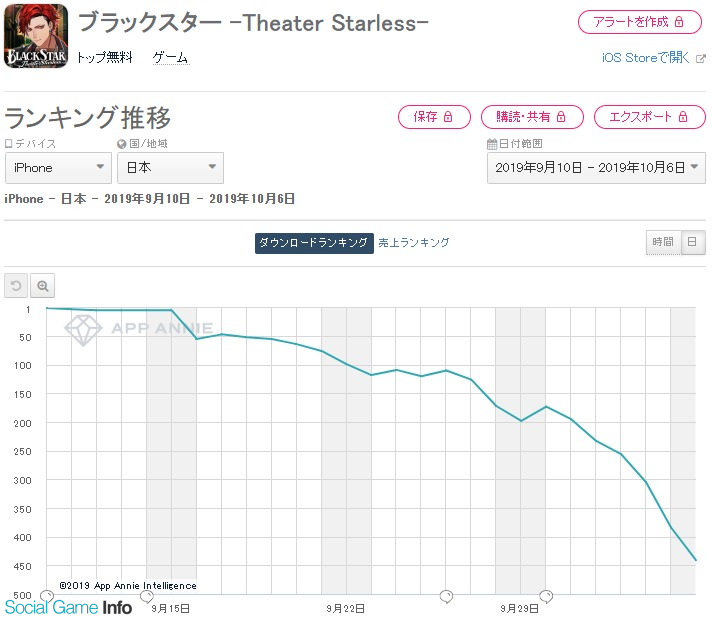The image size is (712, 620).
Task: Select the 売上ランキング tab
Action: coord(414,243)
